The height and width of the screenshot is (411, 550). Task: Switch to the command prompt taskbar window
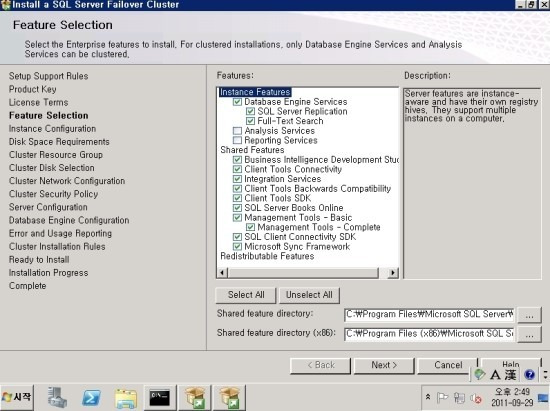[160, 398]
